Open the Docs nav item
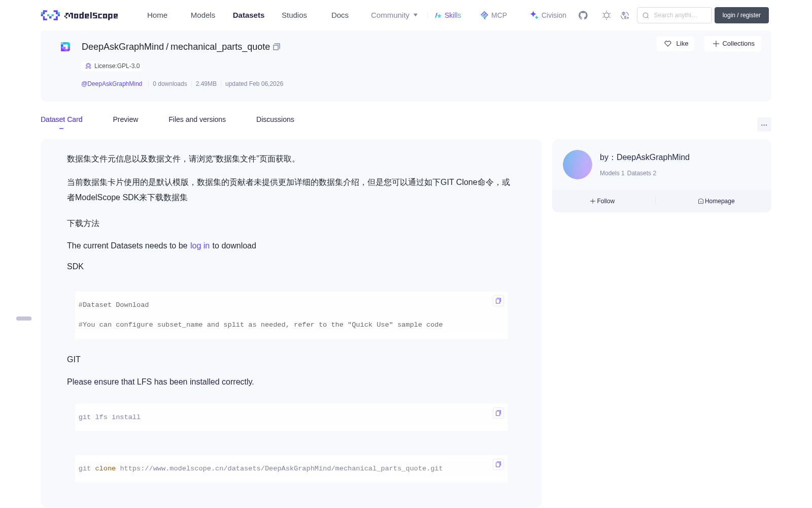The width and height of the screenshot is (812, 508). (340, 15)
